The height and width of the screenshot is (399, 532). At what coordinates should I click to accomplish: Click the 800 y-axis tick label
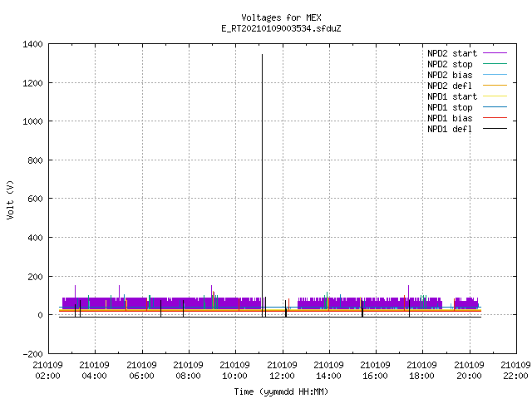point(35,160)
